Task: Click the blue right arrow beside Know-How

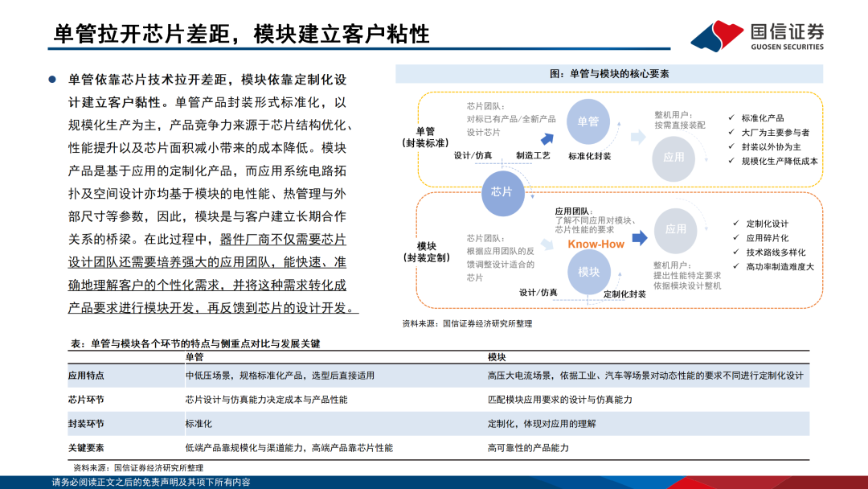Action: [x=640, y=238]
